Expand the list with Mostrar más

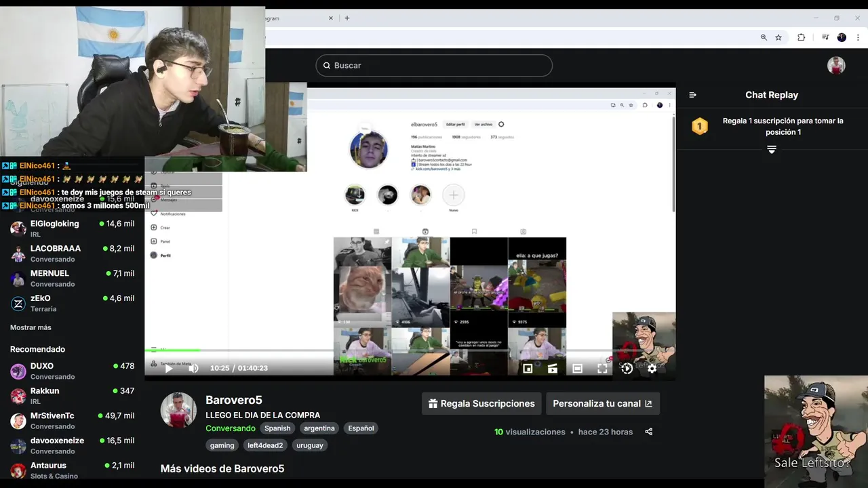pos(31,327)
